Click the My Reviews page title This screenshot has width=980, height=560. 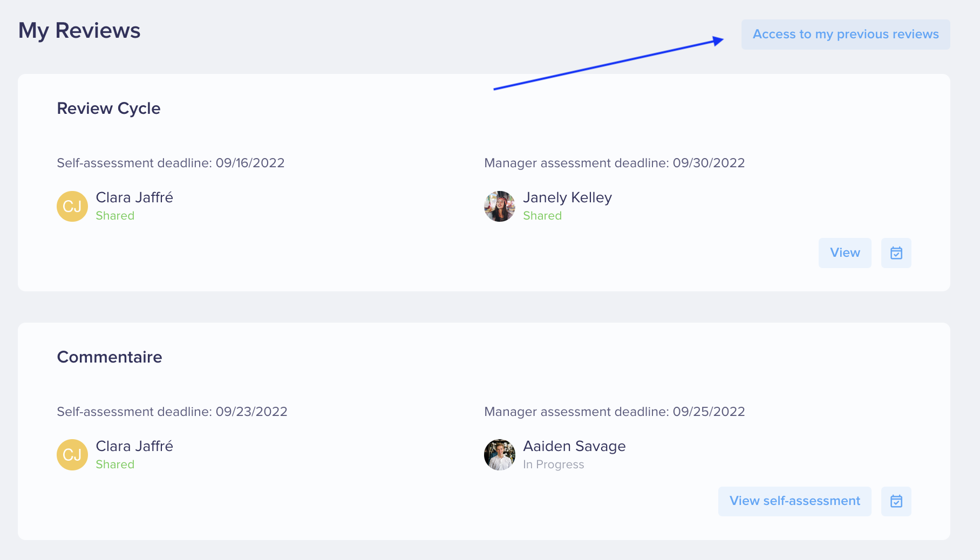pyautogui.click(x=79, y=31)
